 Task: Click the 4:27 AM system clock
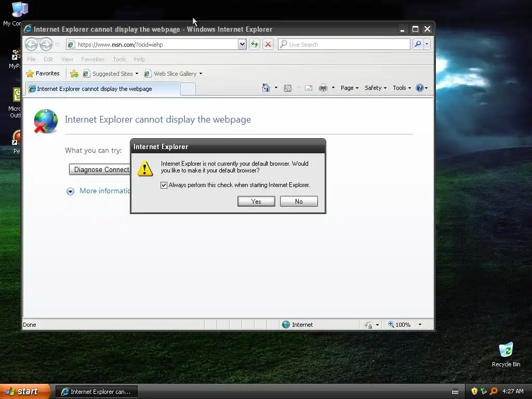click(513, 391)
